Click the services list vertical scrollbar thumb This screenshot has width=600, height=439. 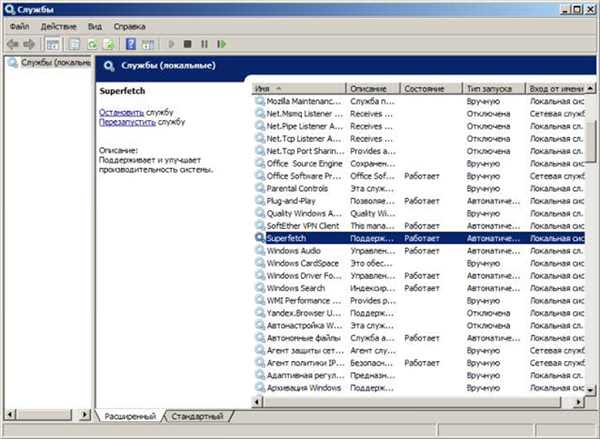[x=591, y=141]
